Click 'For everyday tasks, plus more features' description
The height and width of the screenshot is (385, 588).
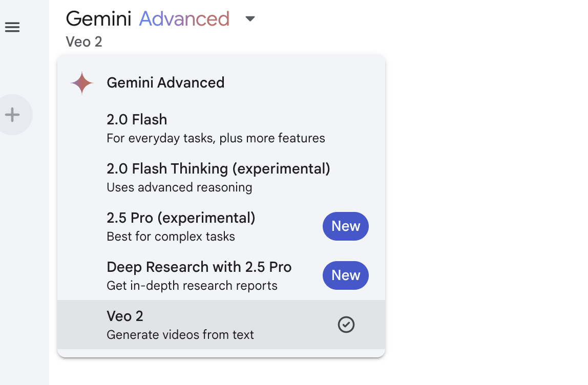pyautogui.click(x=216, y=138)
